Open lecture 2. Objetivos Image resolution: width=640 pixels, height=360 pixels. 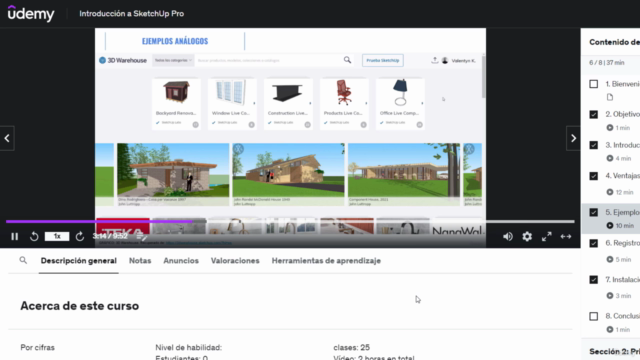coord(622,114)
